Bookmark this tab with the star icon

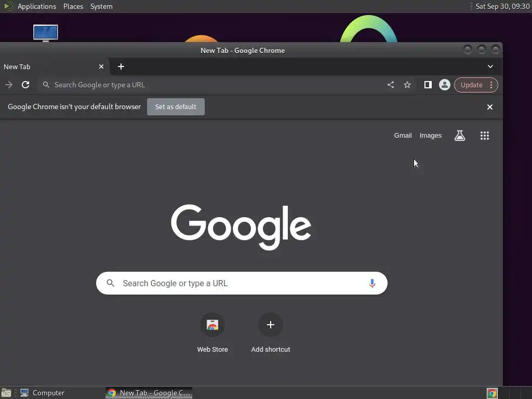407,85
